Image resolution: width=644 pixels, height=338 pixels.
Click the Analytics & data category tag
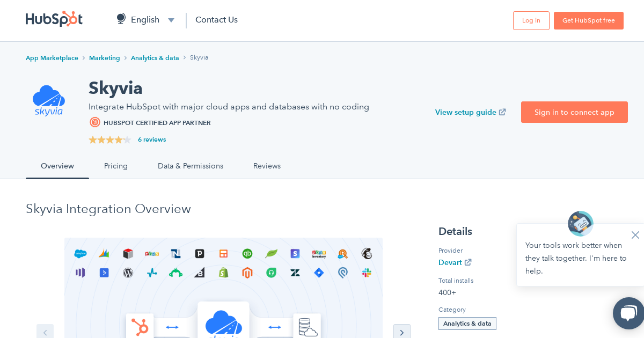coord(467,324)
